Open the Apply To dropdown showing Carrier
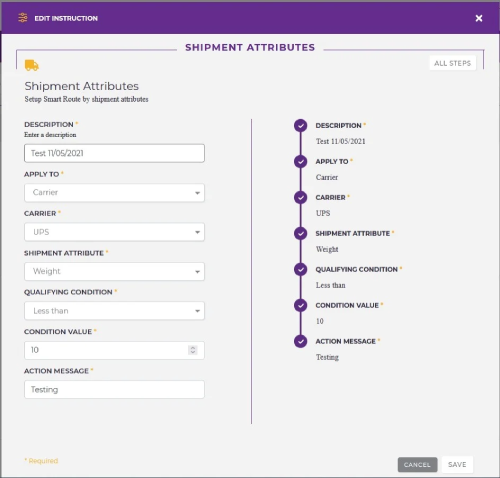 coord(114,193)
